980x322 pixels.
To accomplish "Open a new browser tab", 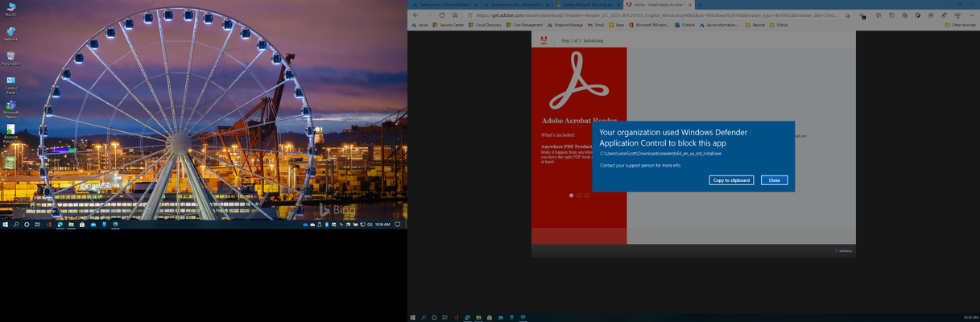I will pos(700,5).
